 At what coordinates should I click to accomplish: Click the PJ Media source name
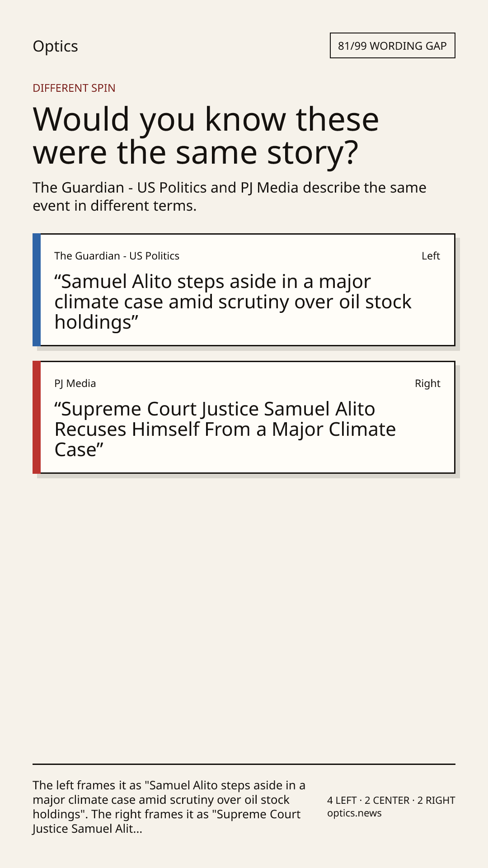pyautogui.click(x=75, y=383)
